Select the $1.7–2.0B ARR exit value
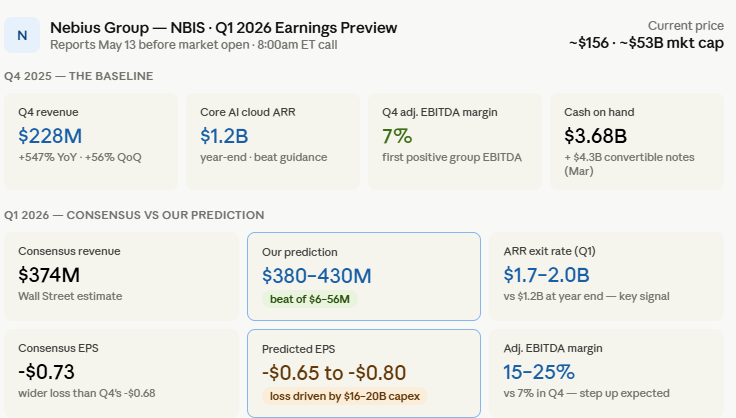 pos(546,275)
